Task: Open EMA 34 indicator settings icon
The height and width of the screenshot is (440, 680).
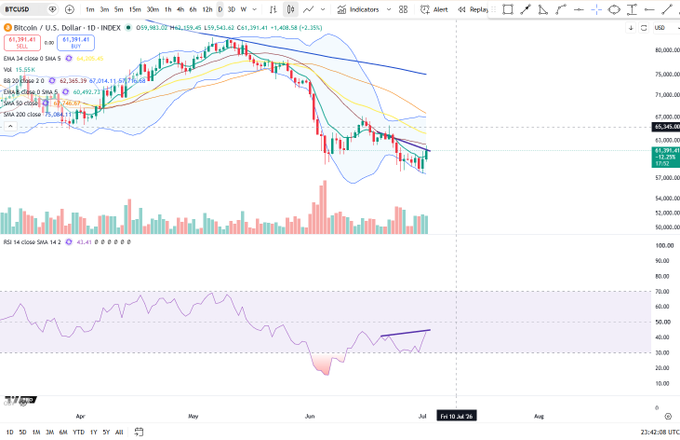Action: tap(69, 59)
